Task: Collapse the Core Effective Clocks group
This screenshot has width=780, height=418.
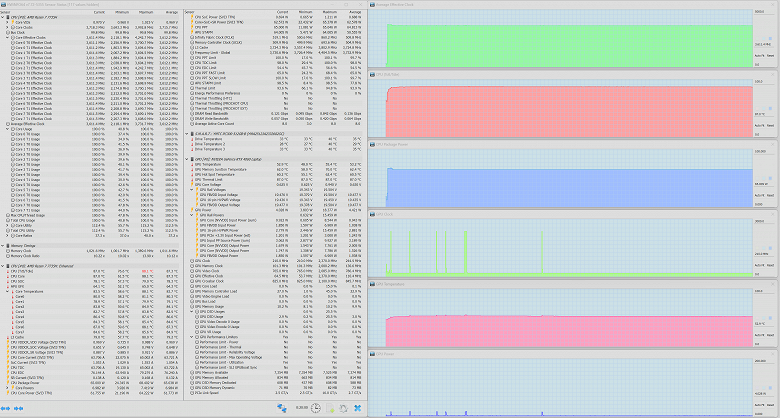Action: point(7,37)
